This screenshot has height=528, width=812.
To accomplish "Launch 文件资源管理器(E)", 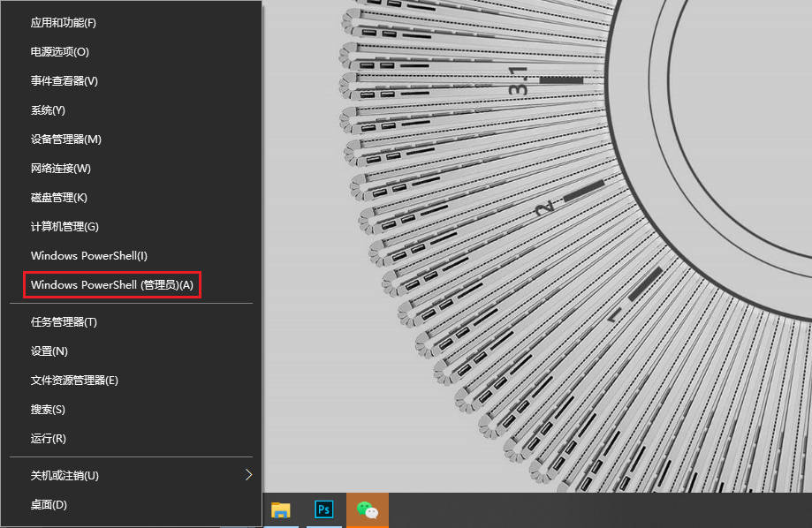I will [x=131, y=381].
